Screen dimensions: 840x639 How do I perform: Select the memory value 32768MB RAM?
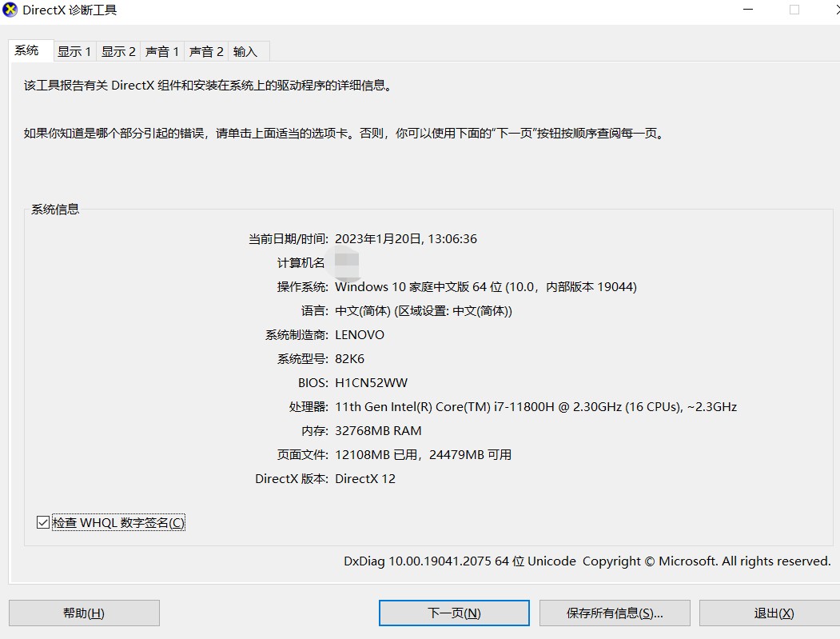[378, 431]
